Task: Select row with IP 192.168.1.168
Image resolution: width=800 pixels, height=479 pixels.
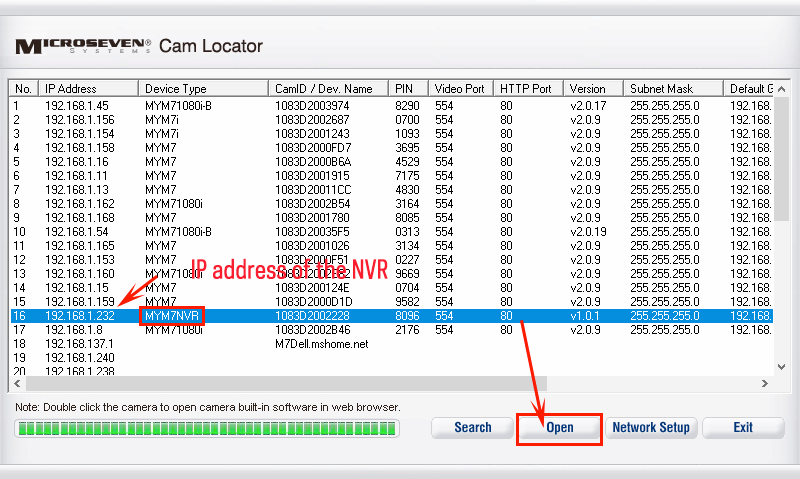Action: [x=391, y=218]
